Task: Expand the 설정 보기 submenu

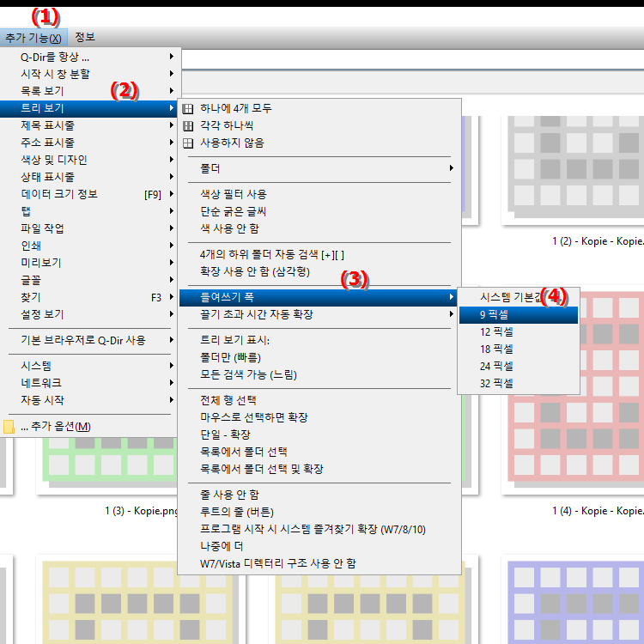Action: tap(88, 315)
